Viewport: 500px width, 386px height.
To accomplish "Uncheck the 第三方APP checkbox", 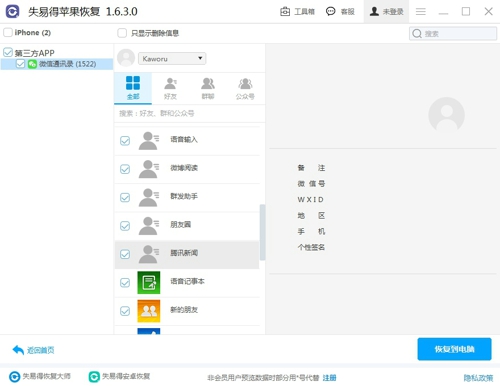I will pyautogui.click(x=8, y=52).
